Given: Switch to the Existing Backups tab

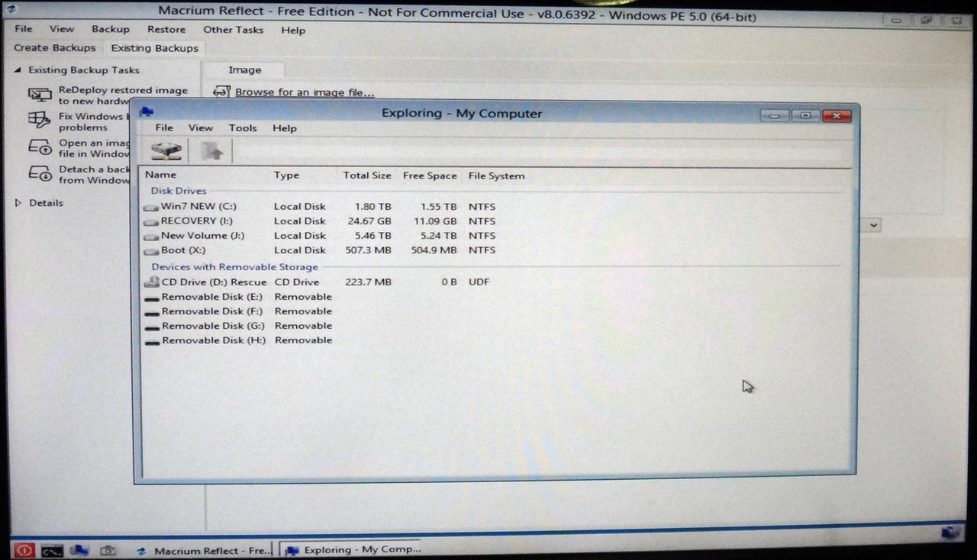Looking at the screenshot, I should point(155,48).
